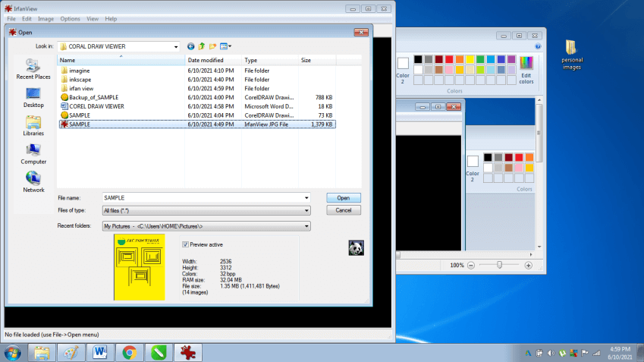The image size is (644, 362).
Task: Open IrfanView File menu
Action: point(11,19)
